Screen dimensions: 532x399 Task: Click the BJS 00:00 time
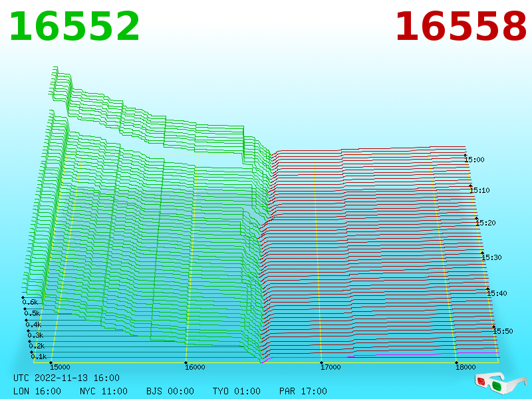pyautogui.click(x=170, y=391)
